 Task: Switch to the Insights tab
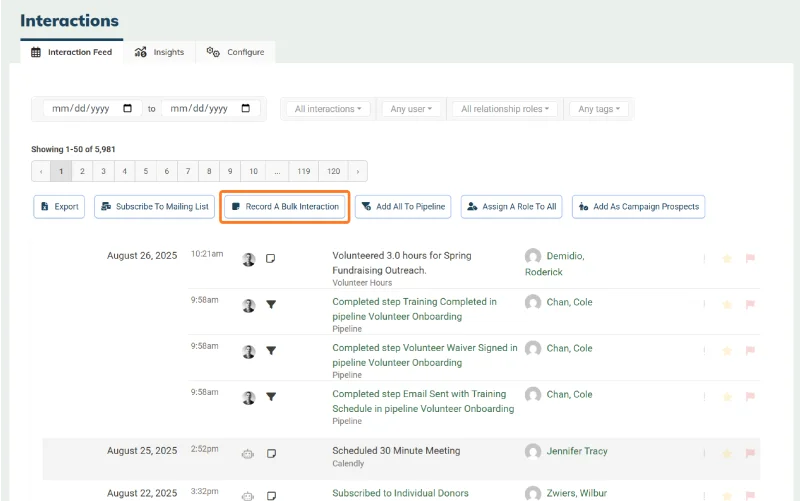click(159, 52)
